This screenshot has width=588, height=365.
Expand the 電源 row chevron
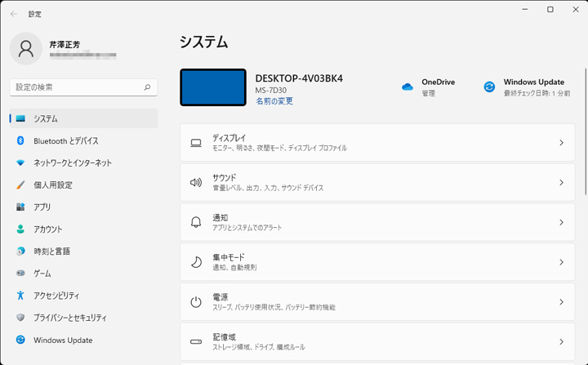click(x=561, y=302)
